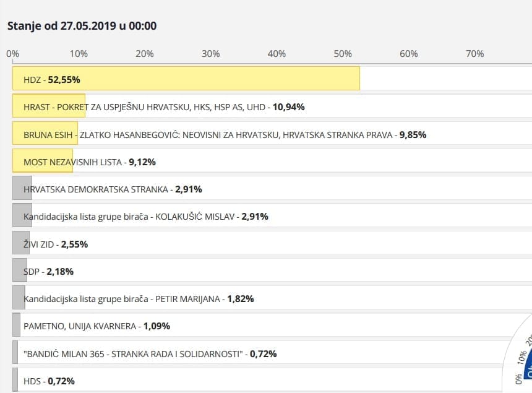Click the PETIR MARIJANA candidate list row

pyautogui.click(x=139, y=299)
